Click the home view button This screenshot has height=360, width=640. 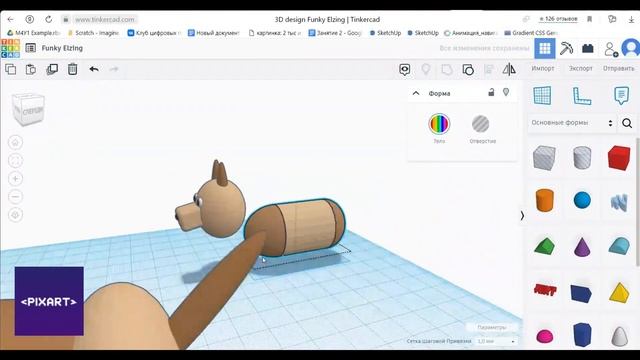click(16, 142)
